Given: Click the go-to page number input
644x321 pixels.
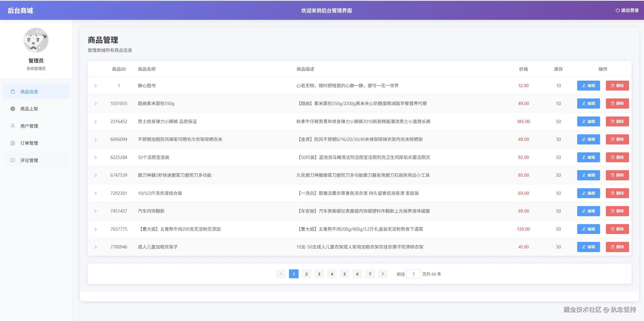Looking at the screenshot, I should coord(413,274).
